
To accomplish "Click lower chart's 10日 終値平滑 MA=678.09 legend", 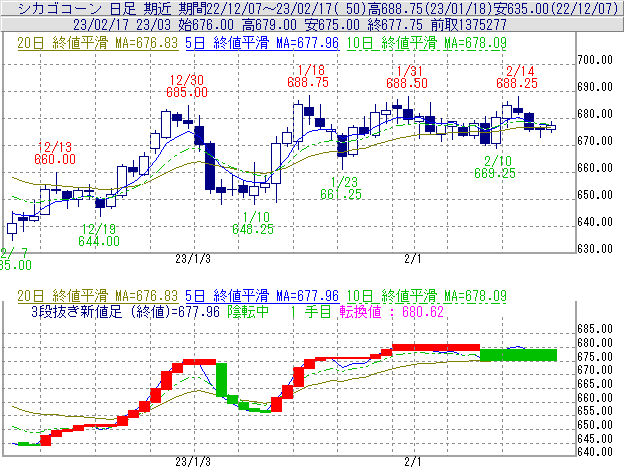I will 427,296.
